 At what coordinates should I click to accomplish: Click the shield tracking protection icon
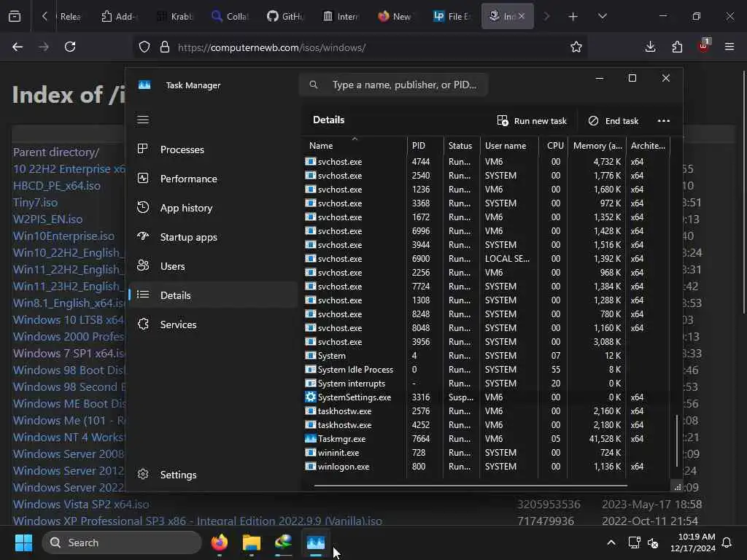click(x=144, y=47)
